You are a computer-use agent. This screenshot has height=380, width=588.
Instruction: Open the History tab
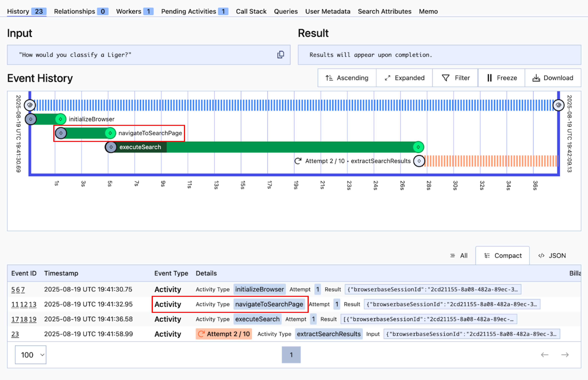[x=27, y=11]
